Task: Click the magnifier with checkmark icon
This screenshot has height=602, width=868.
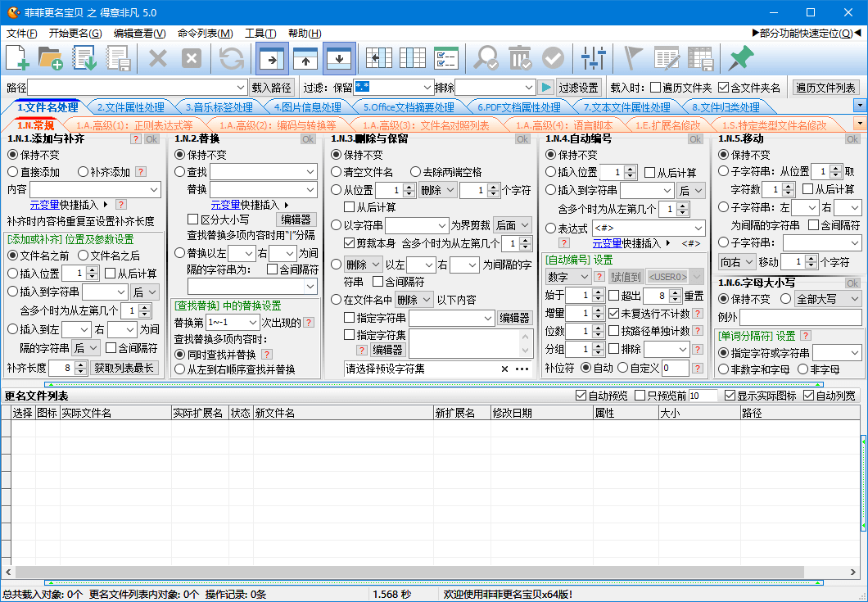Action: click(486, 57)
